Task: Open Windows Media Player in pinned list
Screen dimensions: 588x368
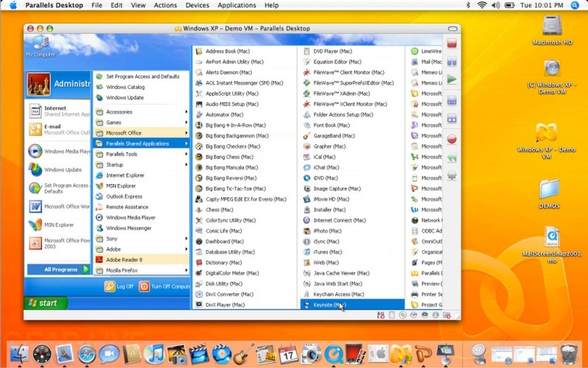Action: (60, 152)
